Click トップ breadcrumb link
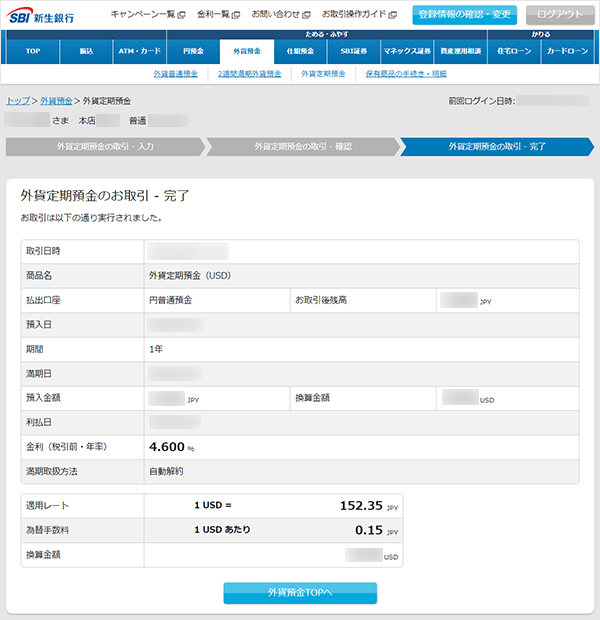The height and width of the screenshot is (620, 600). tap(17, 101)
